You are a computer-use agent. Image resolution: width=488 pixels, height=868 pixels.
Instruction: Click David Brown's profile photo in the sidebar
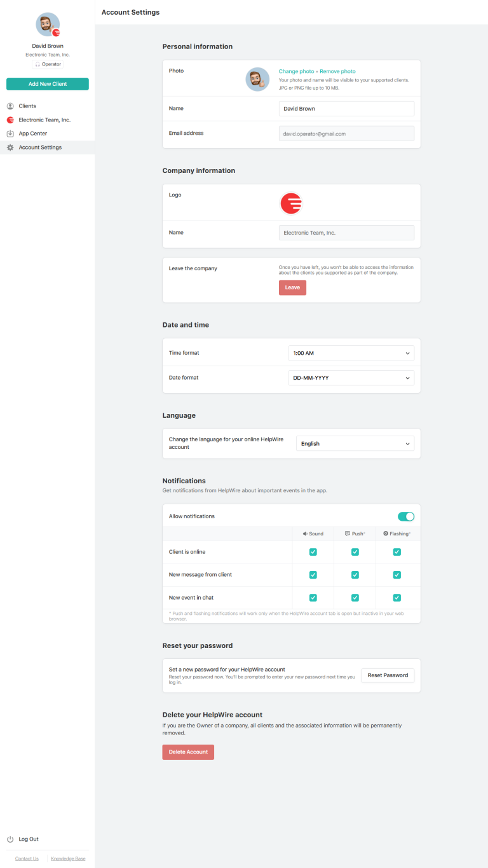coord(47,24)
